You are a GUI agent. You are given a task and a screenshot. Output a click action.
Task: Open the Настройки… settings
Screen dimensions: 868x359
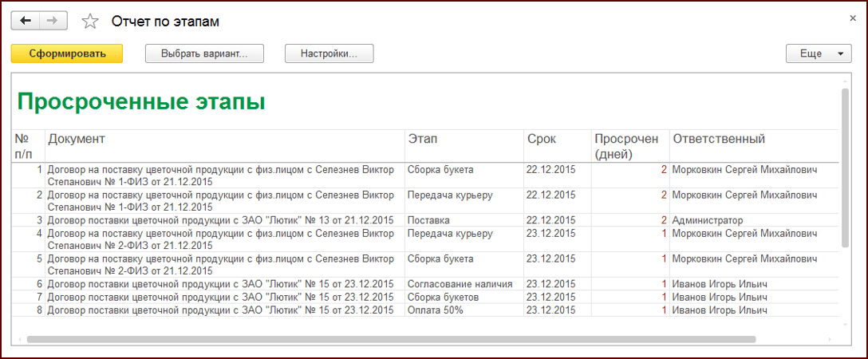[x=329, y=53]
